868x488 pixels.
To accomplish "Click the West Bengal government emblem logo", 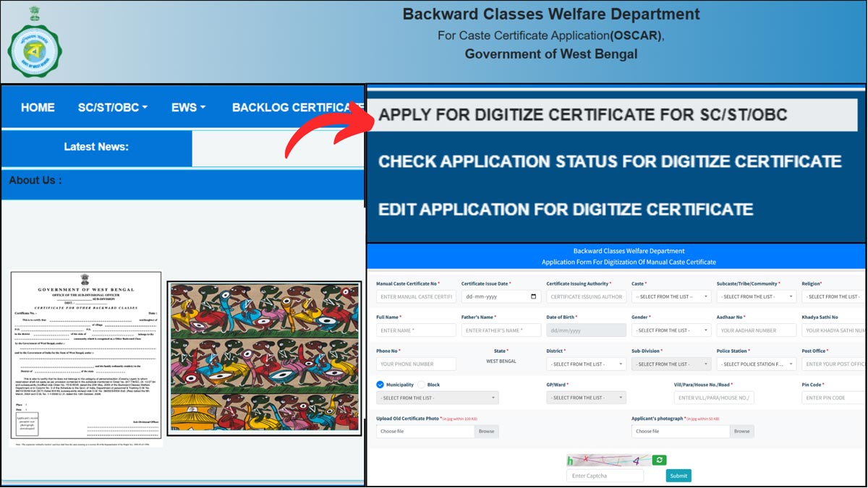I will coord(35,43).
